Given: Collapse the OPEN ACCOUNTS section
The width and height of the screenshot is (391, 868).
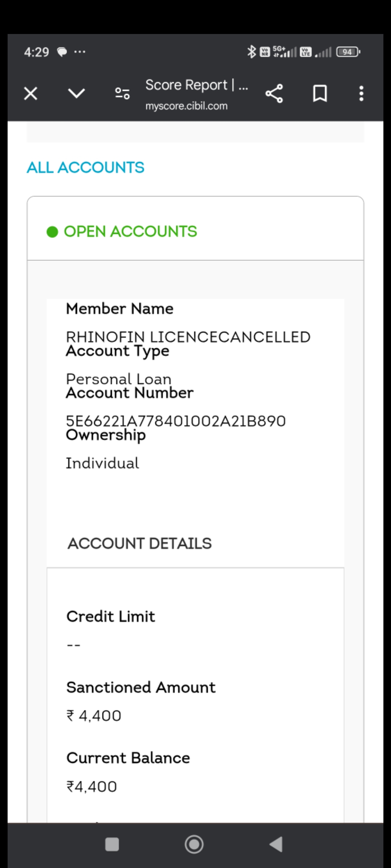Looking at the screenshot, I should click(130, 231).
